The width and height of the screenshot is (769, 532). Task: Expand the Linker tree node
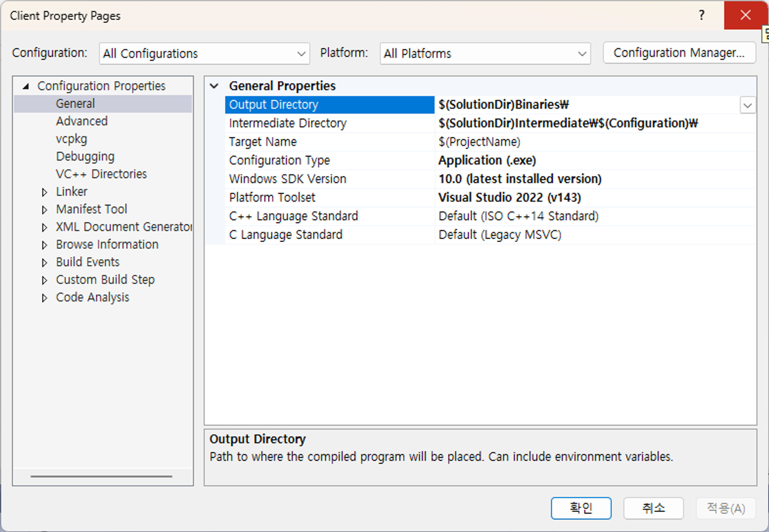(x=44, y=192)
